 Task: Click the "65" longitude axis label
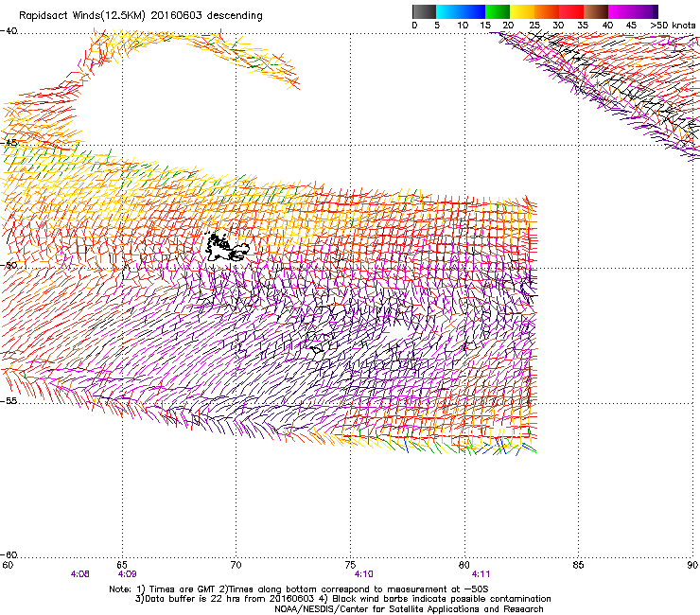pos(122,565)
